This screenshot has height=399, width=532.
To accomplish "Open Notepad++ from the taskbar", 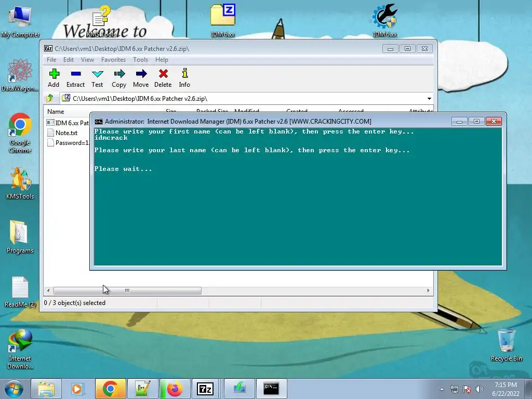I will (142, 389).
